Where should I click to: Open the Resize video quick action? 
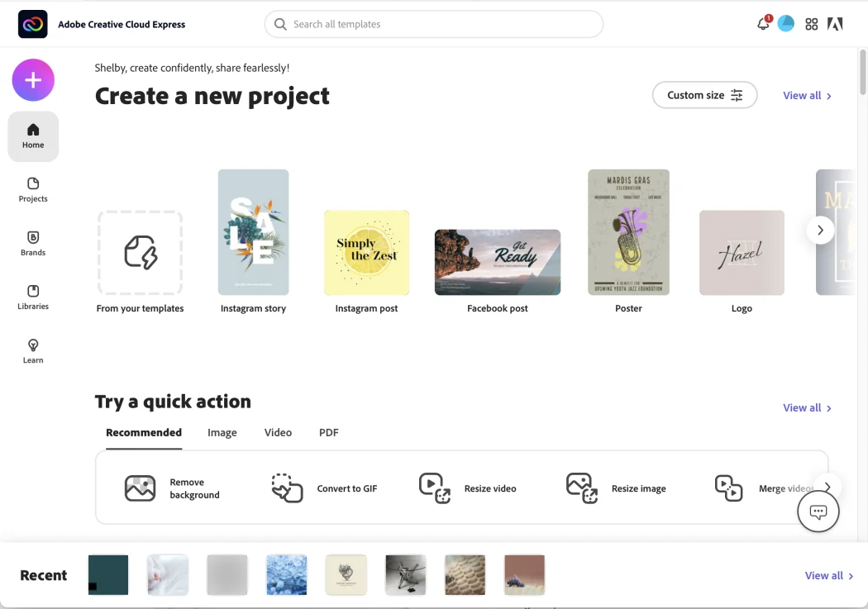[467, 488]
